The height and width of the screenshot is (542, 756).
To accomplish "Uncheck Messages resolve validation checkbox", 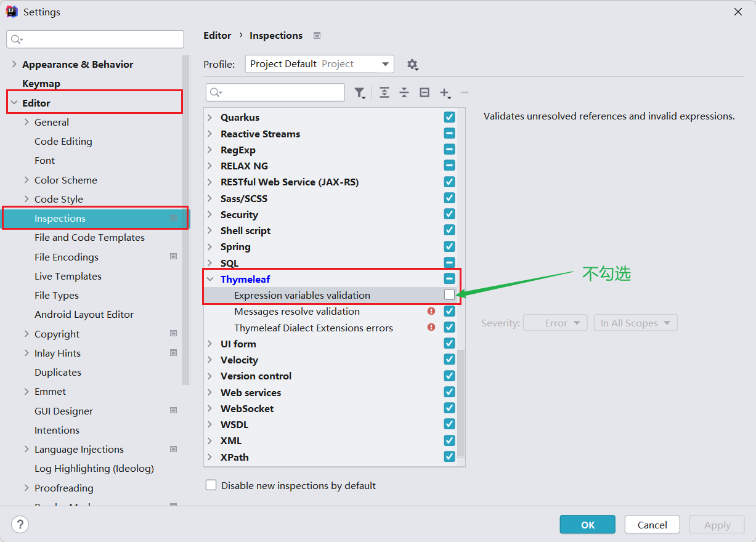I will 449,311.
